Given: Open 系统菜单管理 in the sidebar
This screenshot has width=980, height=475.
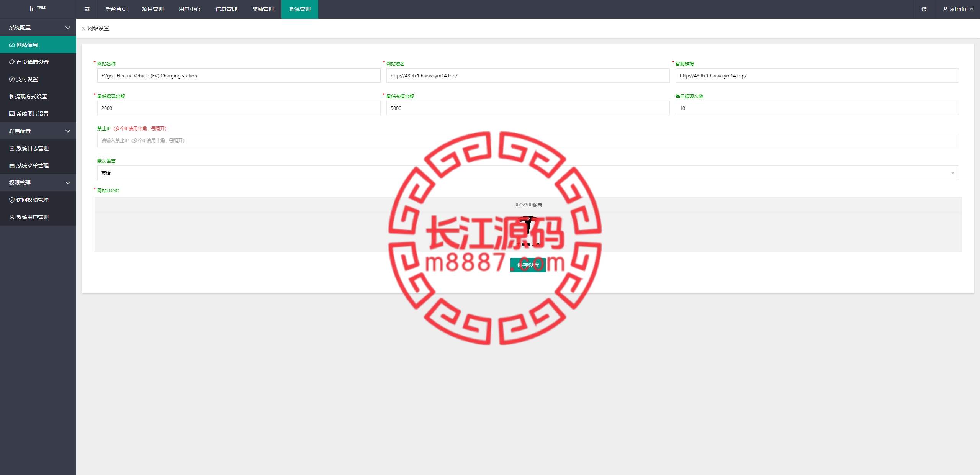Looking at the screenshot, I should coord(38,165).
